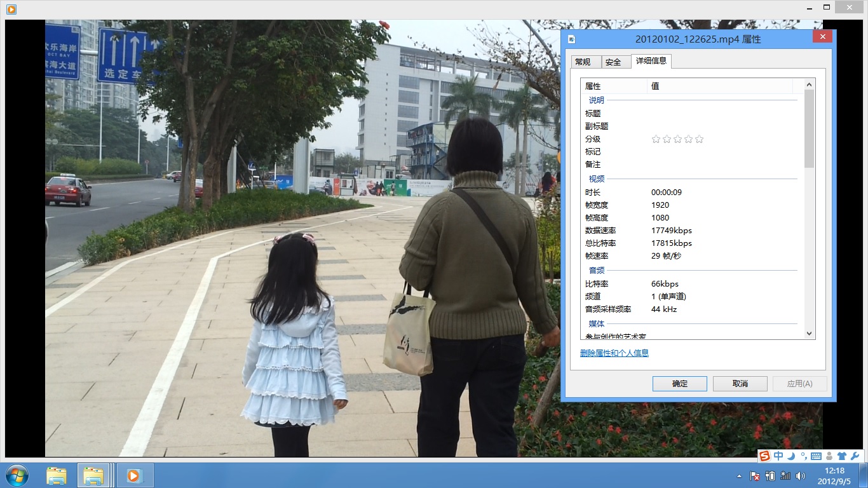This screenshot has width=868, height=488.
Task: Open the Windows Start button
Action: coord(17,475)
